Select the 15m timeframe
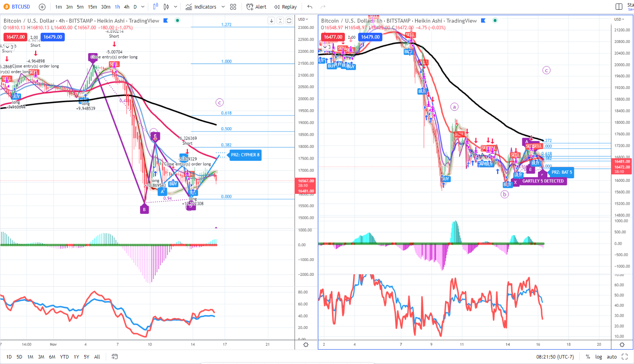The height and width of the screenshot is (364, 634). [x=92, y=7]
